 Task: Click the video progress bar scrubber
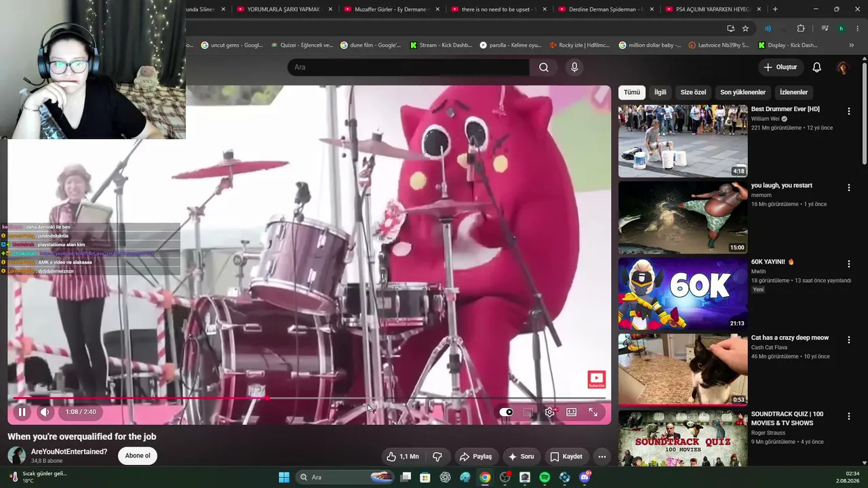(x=267, y=399)
